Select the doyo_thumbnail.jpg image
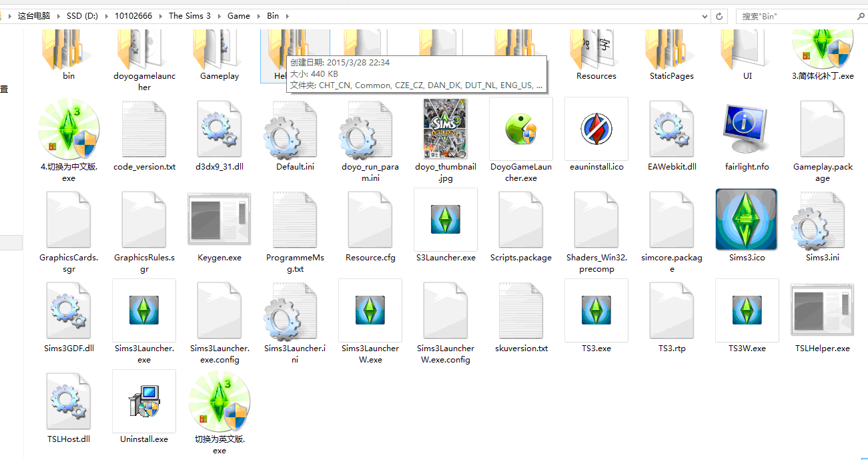Image resolution: width=868 pixels, height=460 pixels. click(446, 141)
